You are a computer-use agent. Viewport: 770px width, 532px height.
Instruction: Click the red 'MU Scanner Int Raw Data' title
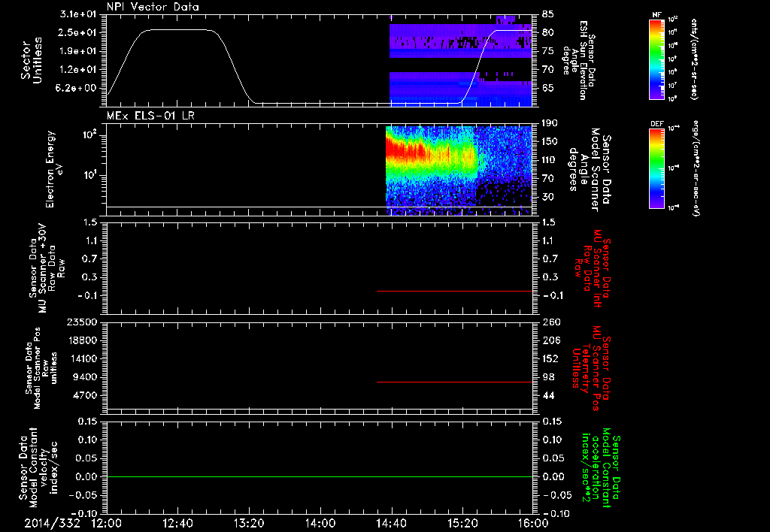(593, 268)
